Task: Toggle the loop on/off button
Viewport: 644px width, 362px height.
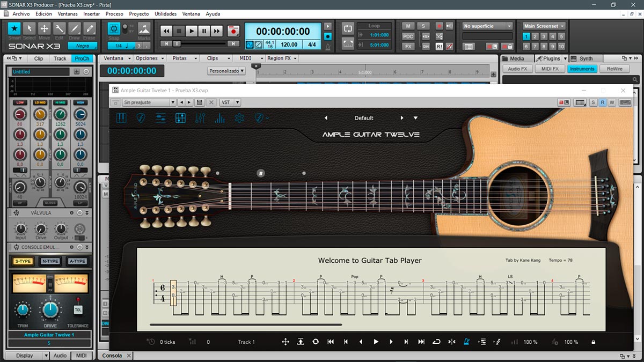Action: (348, 28)
